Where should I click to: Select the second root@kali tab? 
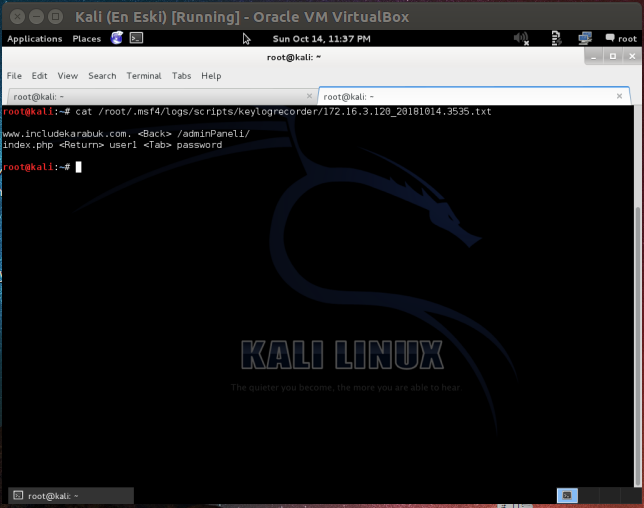click(x=474, y=97)
